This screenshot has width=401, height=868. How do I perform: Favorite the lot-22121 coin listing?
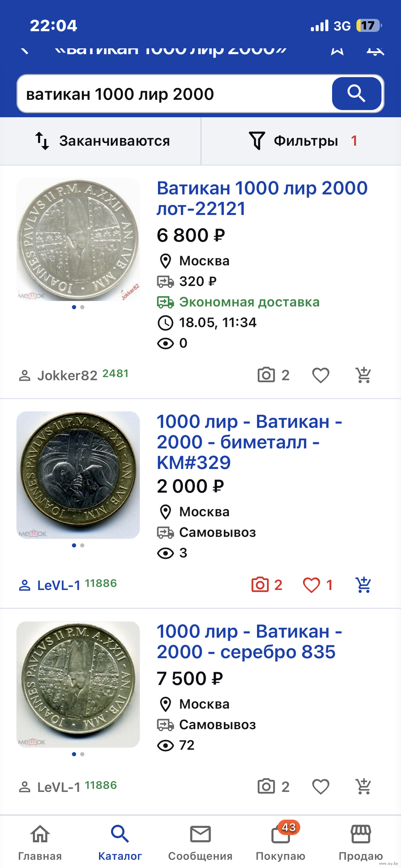point(320,375)
